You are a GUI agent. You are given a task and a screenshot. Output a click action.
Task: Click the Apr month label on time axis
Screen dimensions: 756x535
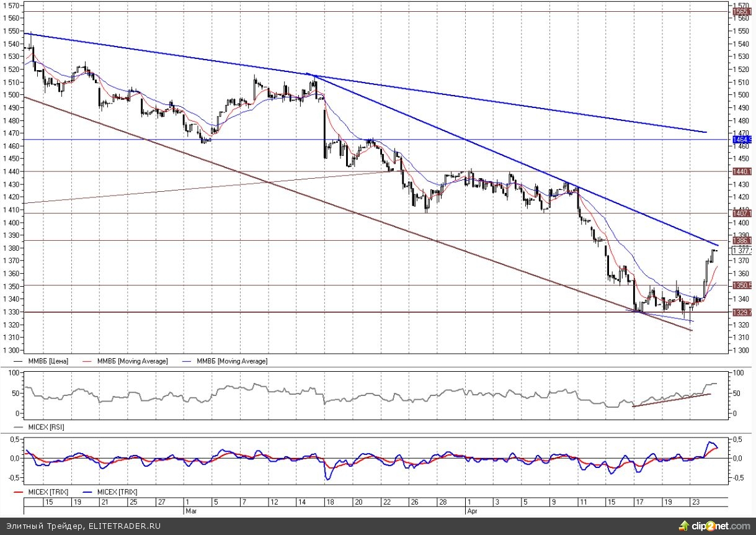tap(473, 511)
